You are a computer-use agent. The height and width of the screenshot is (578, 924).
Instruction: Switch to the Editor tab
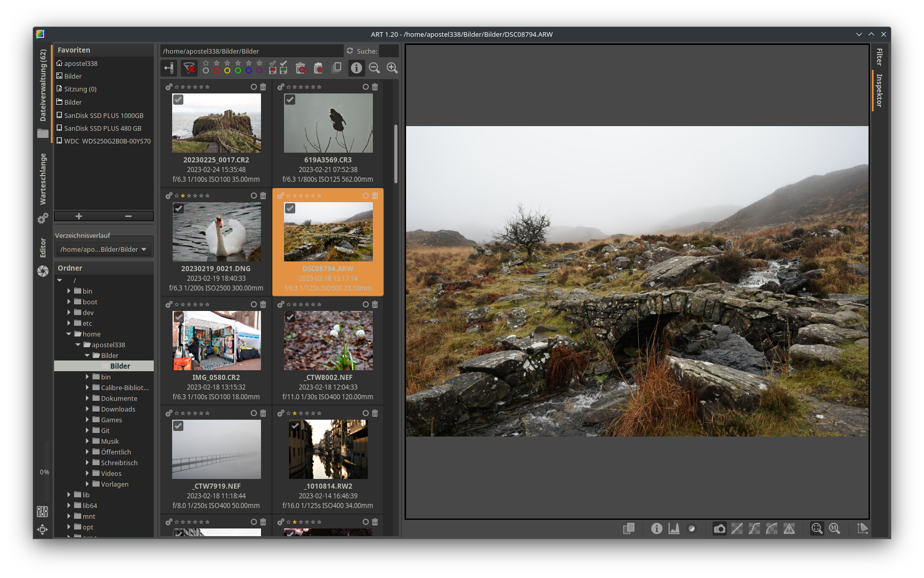(43, 248)
